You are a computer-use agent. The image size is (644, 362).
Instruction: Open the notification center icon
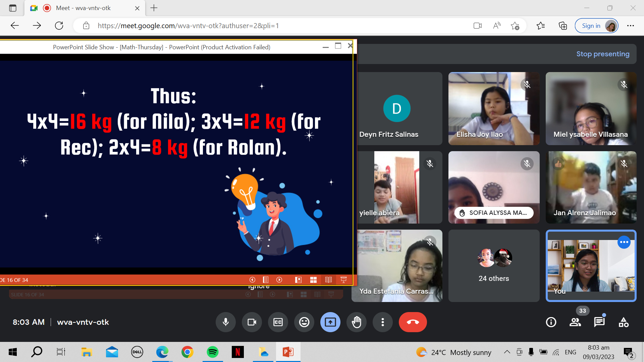click(629, 353)
